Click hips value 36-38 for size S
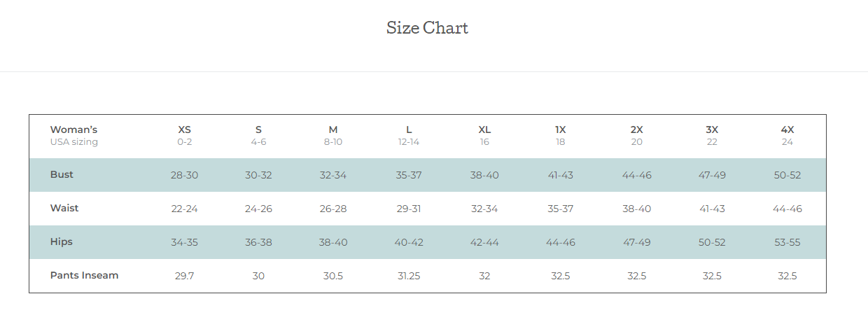Viewport: 868px width, 336px height. click(x=258, y=242)
